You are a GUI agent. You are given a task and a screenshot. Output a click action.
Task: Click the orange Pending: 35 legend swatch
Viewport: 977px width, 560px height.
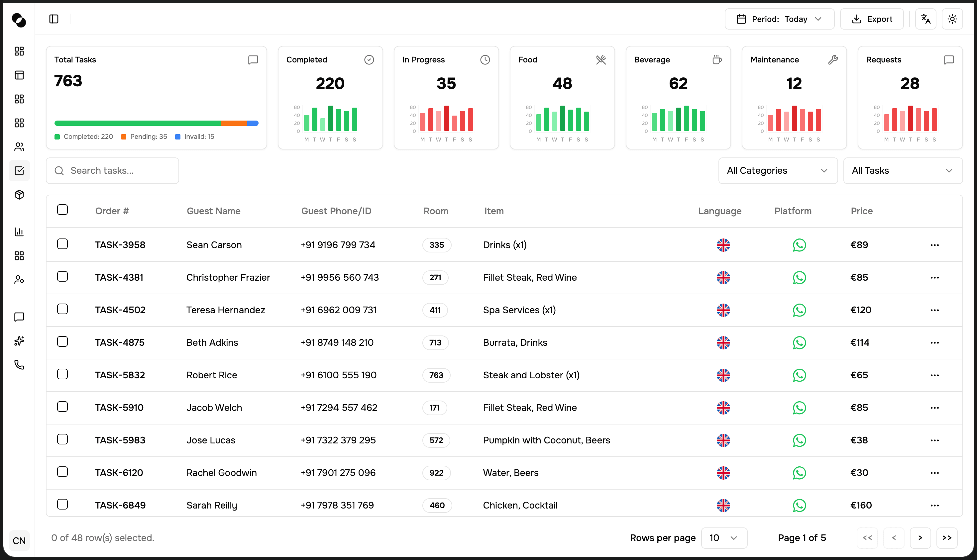pyautogui.click(x=124, y=137)
